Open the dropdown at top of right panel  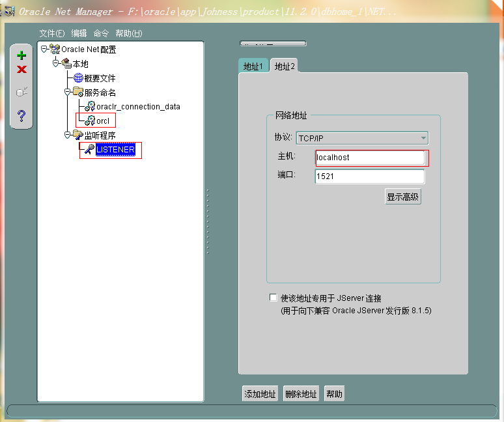[x=273, y=44]
